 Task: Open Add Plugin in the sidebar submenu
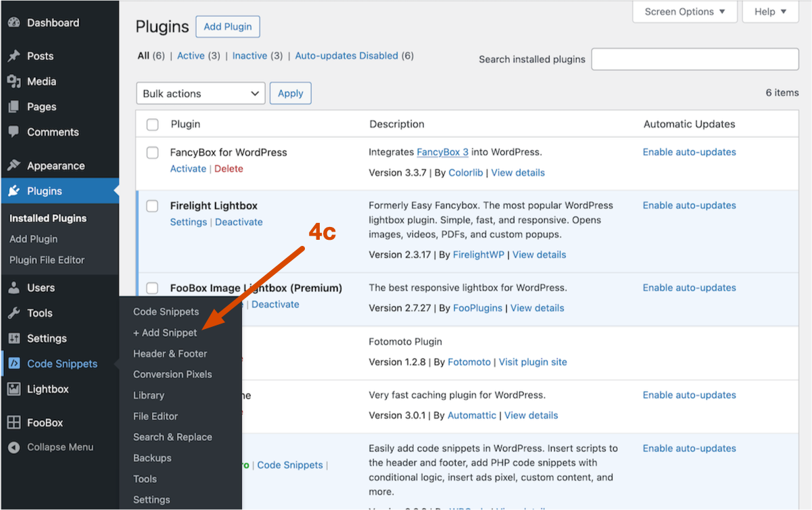click(x=33, y=239)
